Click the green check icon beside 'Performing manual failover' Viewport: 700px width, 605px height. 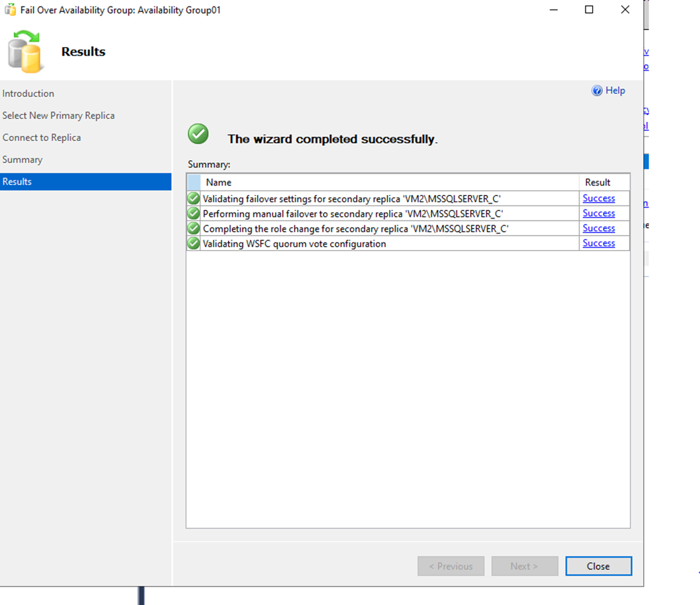click(194, 213)
